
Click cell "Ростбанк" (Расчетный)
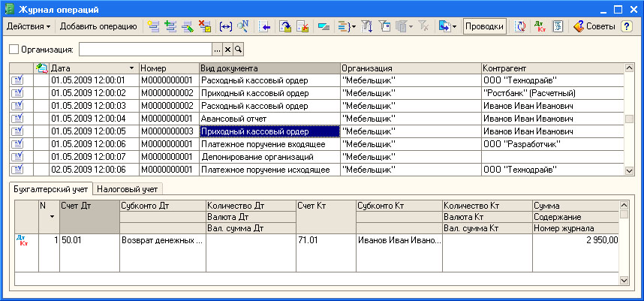[552, 93]
